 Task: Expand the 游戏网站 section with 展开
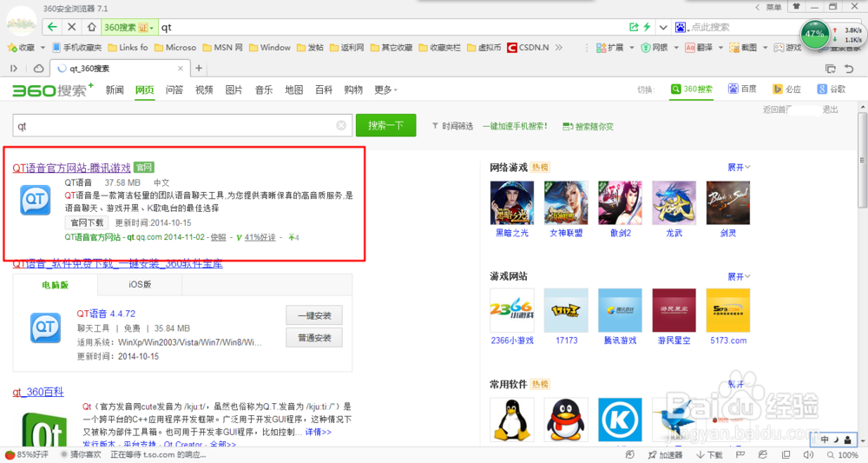tap(739, 276)
